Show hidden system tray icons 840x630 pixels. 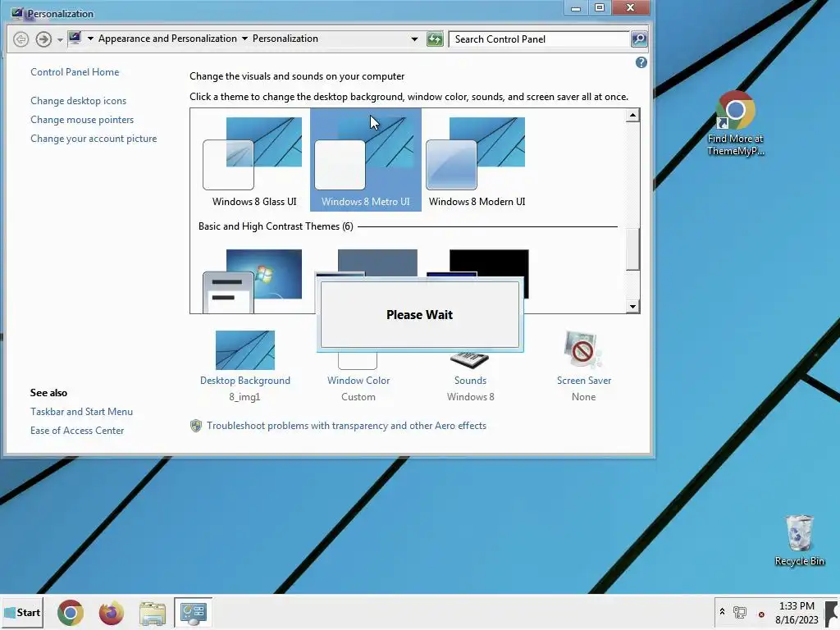(722, 611)
